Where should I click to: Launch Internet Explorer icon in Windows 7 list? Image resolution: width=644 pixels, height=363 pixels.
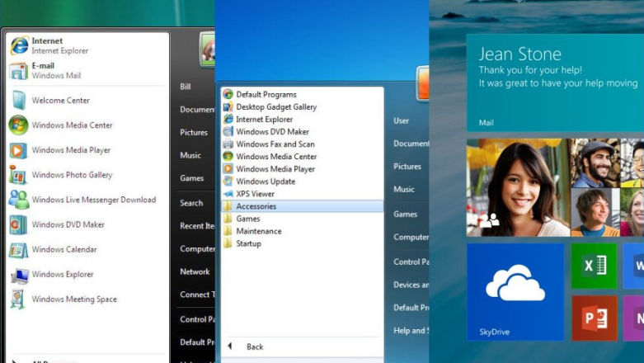pyautogui.click(x=228, y=120)
